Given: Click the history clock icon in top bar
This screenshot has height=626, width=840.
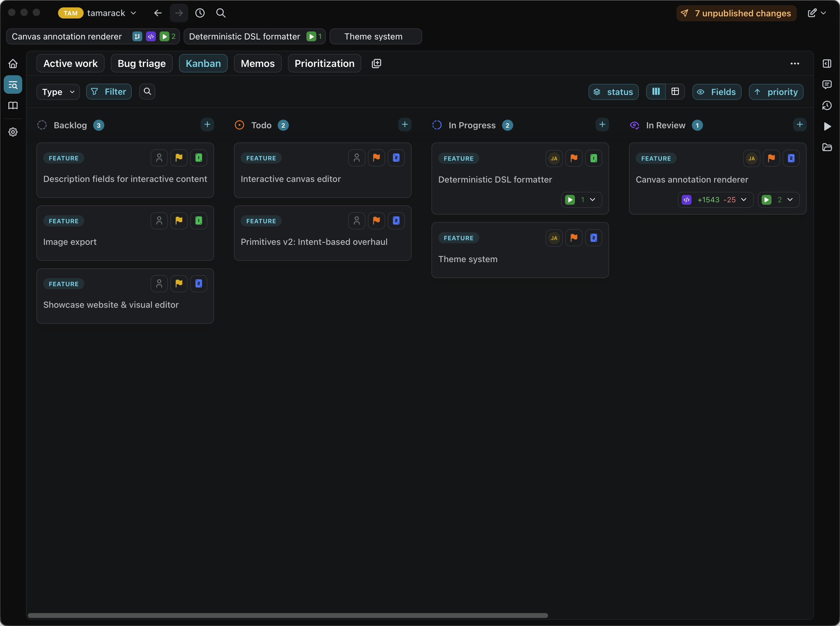Looking at the screenshot, I should [x=200, y=13].
